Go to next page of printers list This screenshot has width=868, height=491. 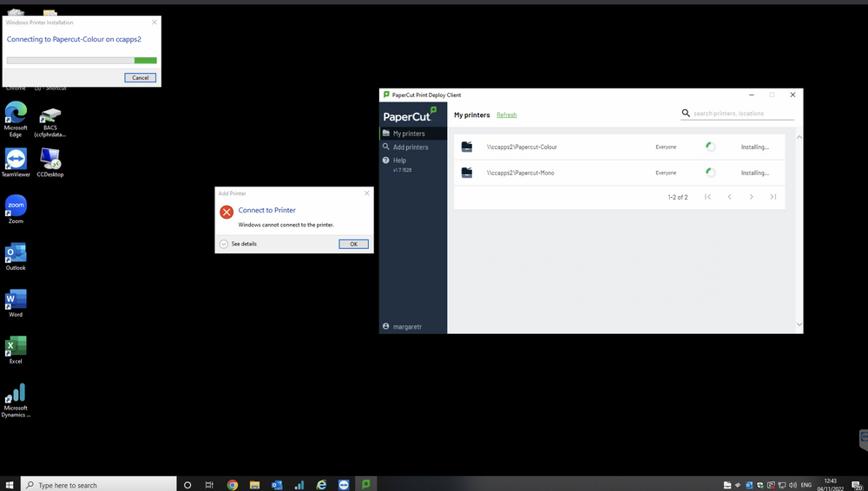tap(751, 197)
